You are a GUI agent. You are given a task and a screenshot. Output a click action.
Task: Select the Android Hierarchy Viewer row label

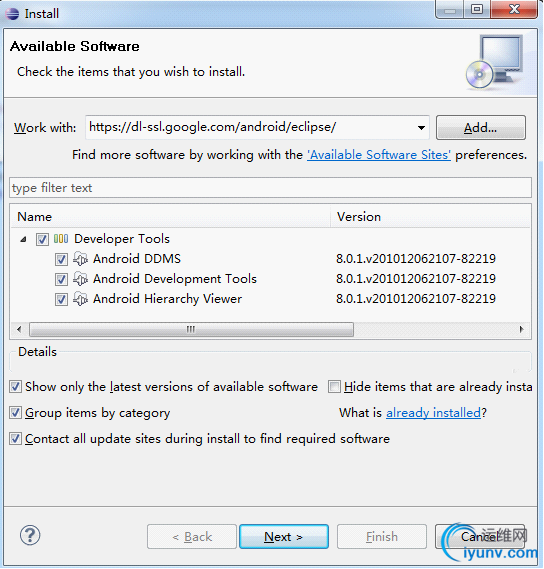pyautogui.click(x=167, y=299)
